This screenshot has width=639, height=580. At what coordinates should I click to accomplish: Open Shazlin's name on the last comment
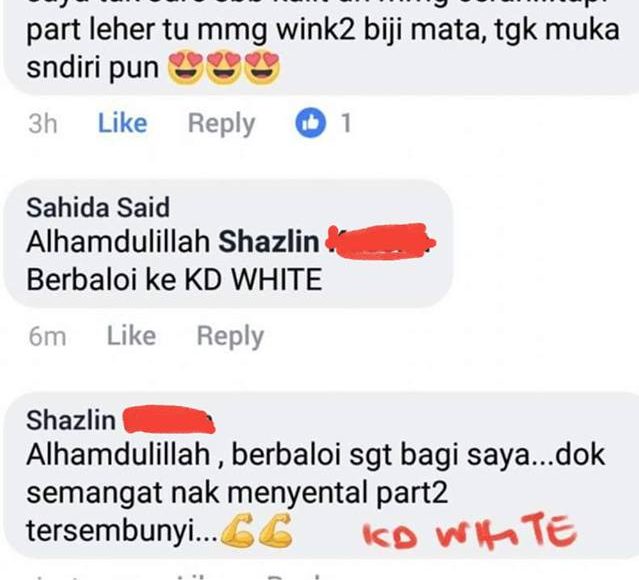[71, 420]
